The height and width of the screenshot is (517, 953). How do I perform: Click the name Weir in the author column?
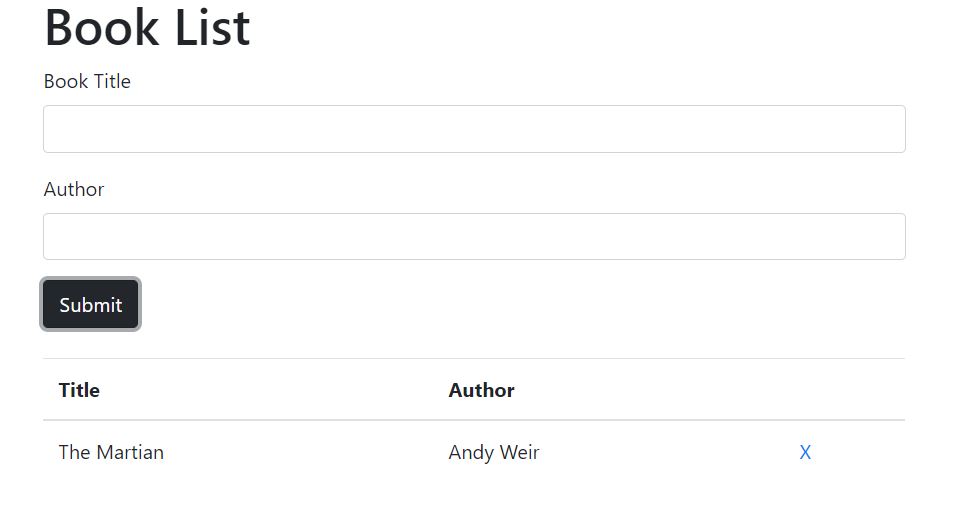click(519, 452)
